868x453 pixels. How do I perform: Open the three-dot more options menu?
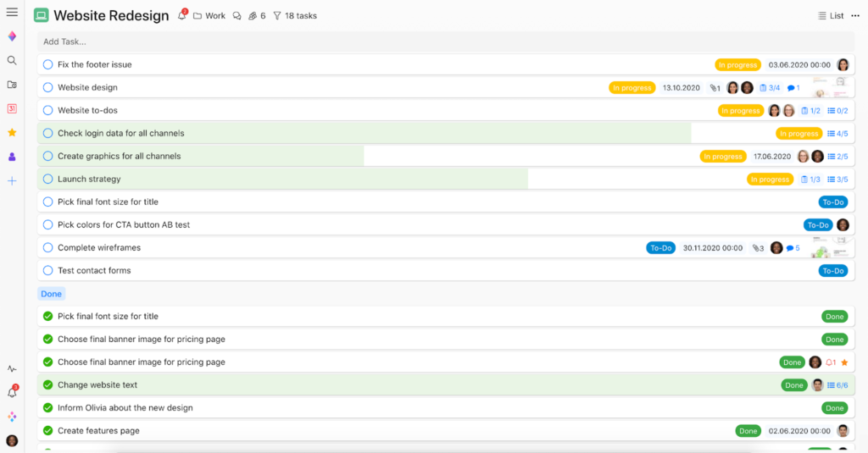coord(855,15)
